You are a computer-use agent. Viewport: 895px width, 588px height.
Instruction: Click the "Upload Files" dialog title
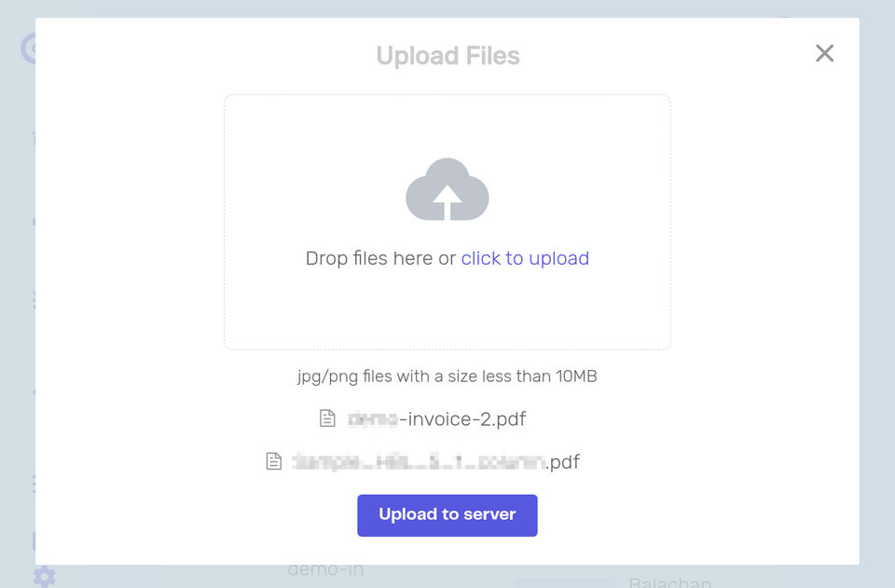(x=447, y=56)
